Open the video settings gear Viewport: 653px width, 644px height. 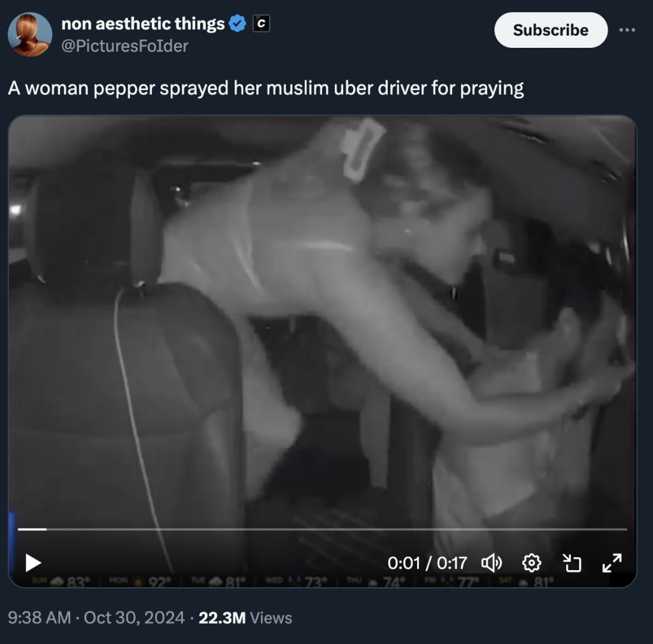(x=531, y=563)
